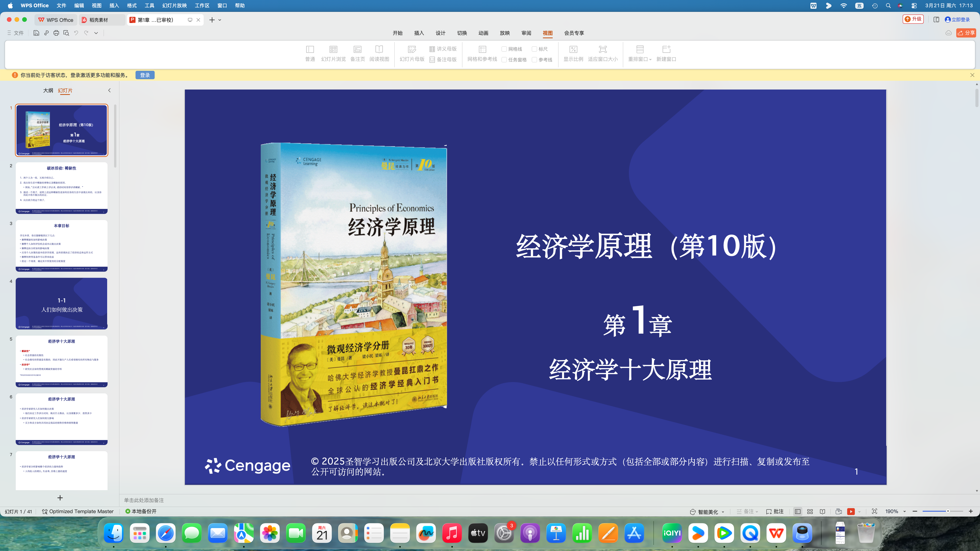Click the blue 登录 login button
The height and width of the screenshot is (551, 980).
pos(145,75)
